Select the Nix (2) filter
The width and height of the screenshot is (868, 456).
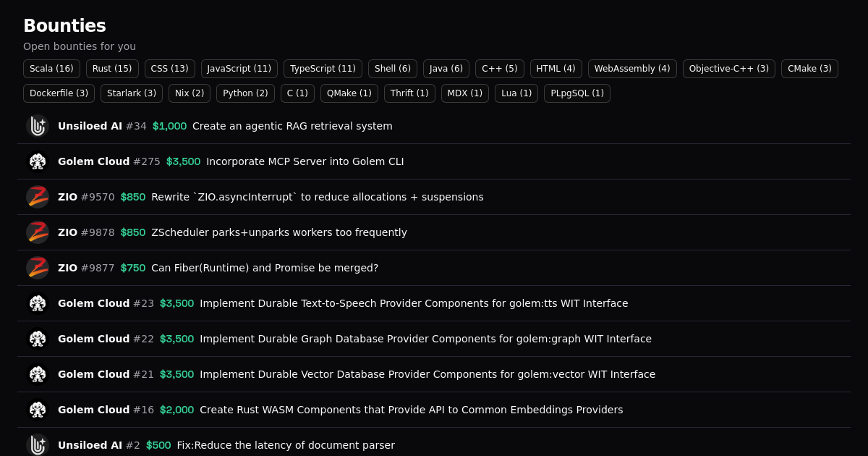pyautogui.click(x=190, y=93)
